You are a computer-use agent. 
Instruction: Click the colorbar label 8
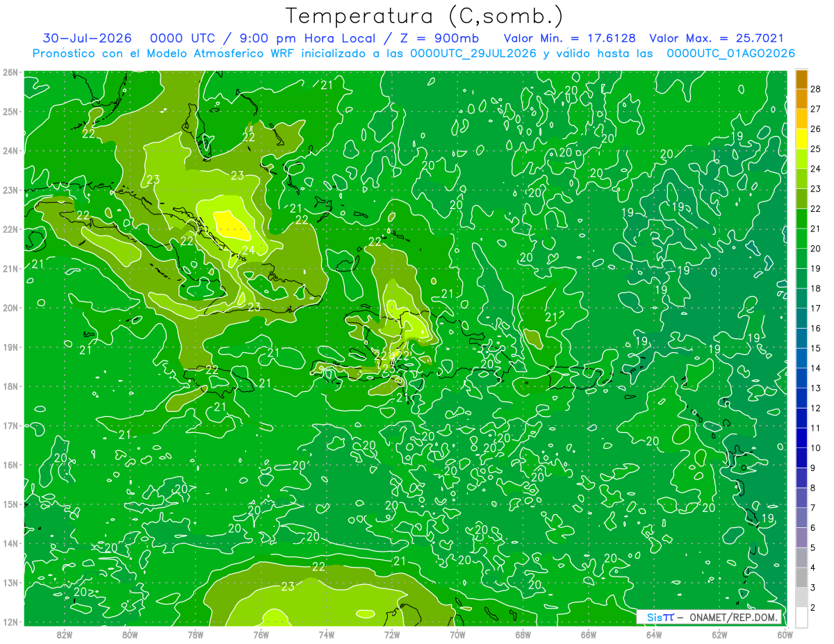[813, 488]
